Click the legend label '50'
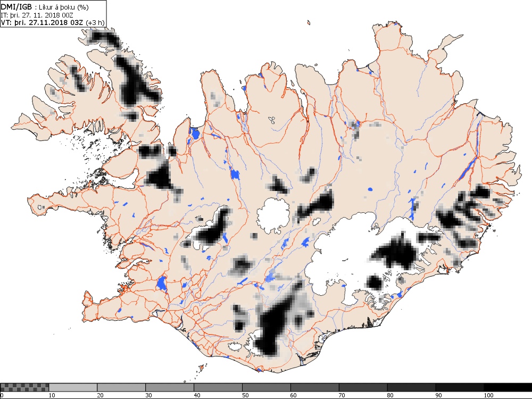Viewport: 532px width, 399px height. point(245,395)
